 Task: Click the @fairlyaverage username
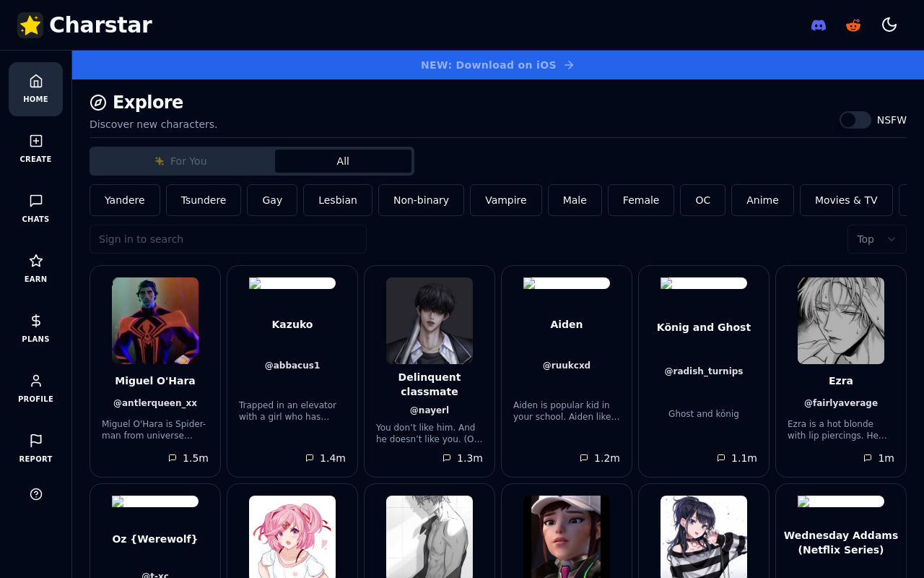click(841, 403)
